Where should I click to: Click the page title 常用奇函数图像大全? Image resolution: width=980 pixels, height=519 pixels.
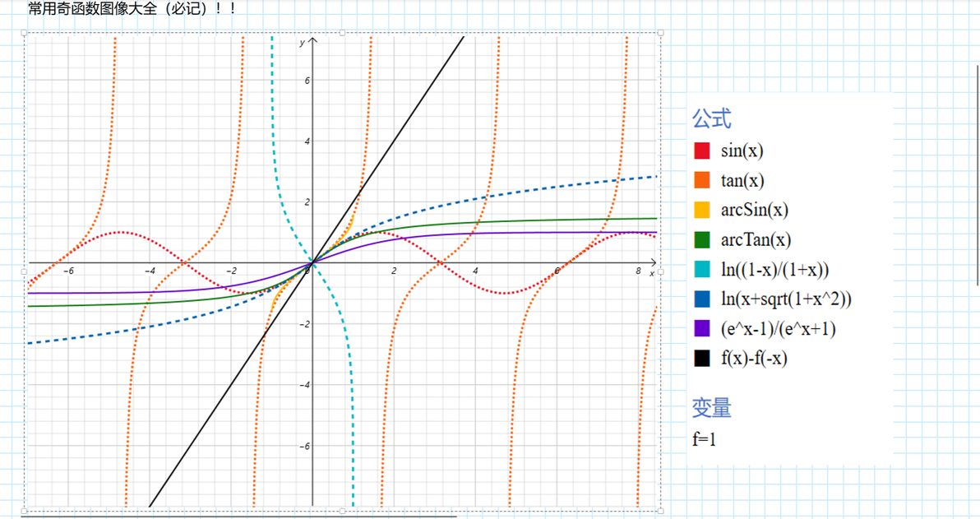92,8
